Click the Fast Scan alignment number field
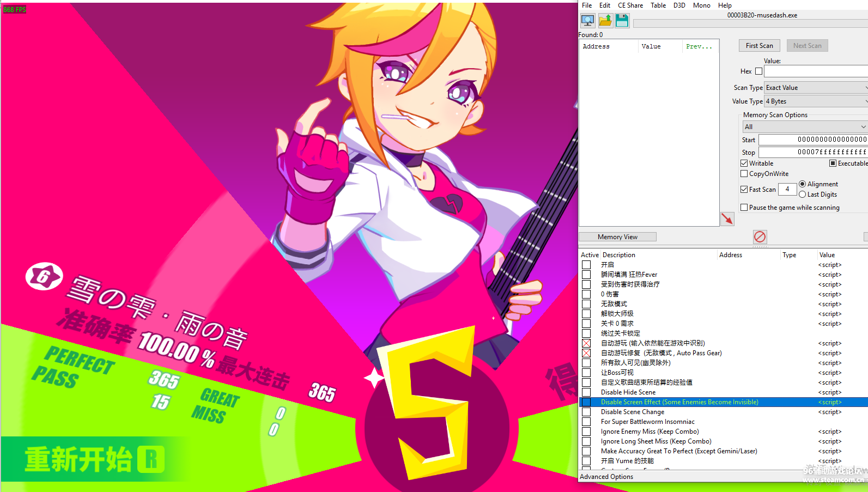 (x=787, y=189)
